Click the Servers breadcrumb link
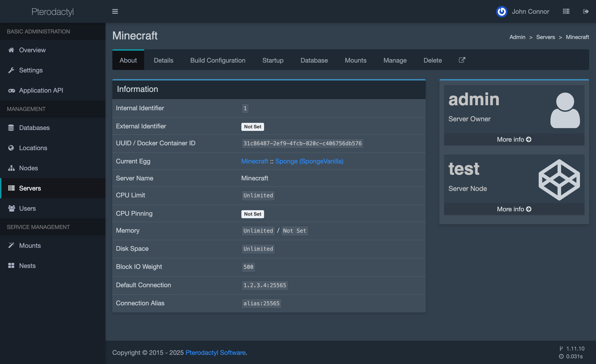 tap(545, 37)
